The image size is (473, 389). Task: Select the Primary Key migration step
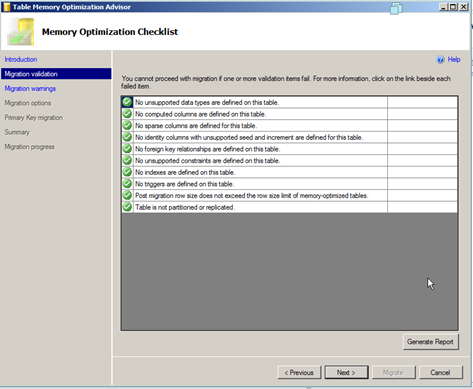[34, 117]
